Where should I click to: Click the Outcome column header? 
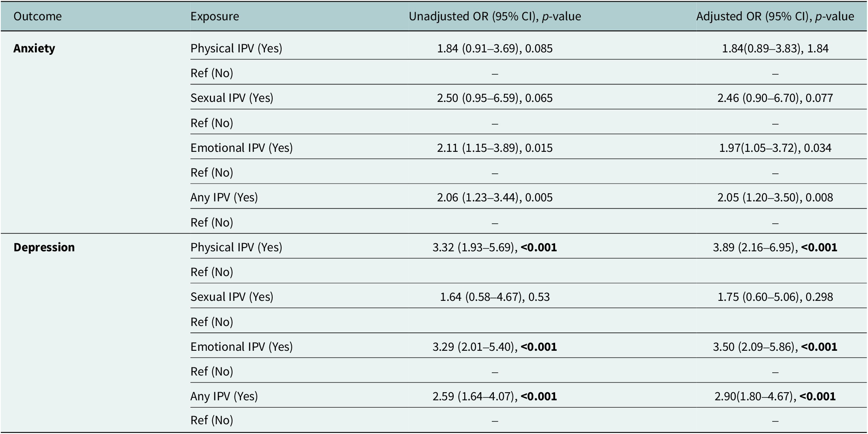(x=37, y=16)
